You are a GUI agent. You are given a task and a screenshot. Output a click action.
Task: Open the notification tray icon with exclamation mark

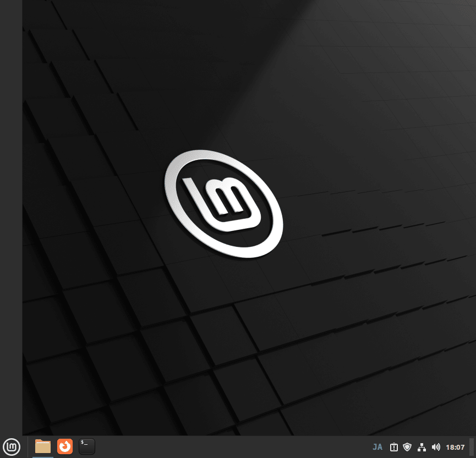[394, 447]
